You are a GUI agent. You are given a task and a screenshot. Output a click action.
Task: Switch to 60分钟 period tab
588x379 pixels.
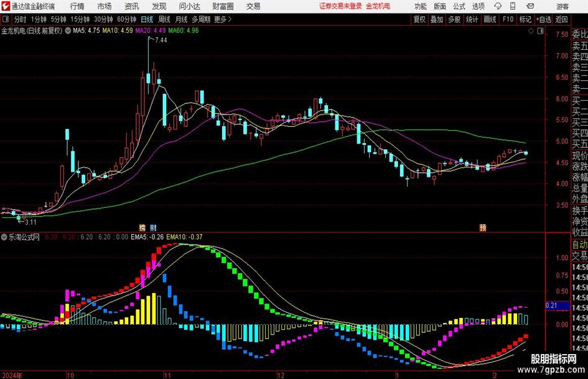(x=126, y=19)
